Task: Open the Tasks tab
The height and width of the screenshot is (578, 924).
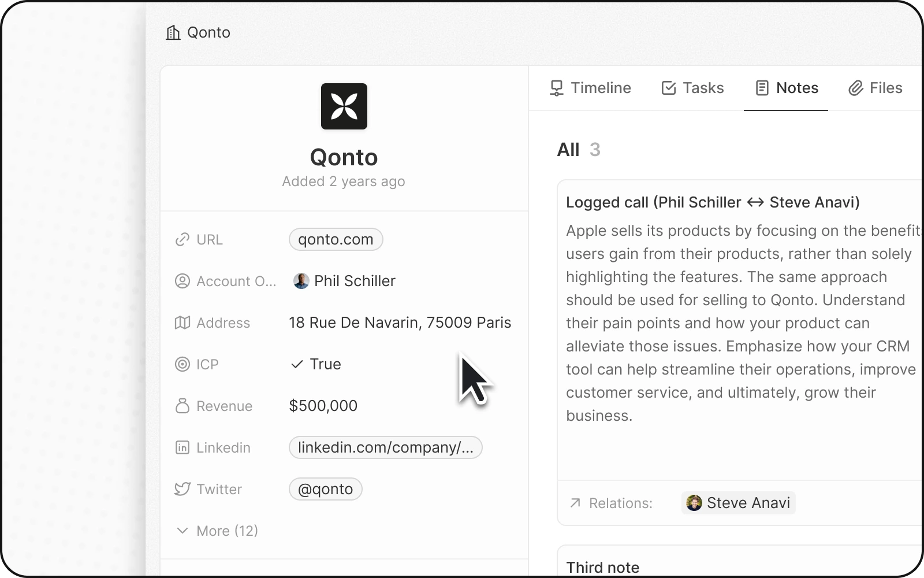Action: coord(692,88)
